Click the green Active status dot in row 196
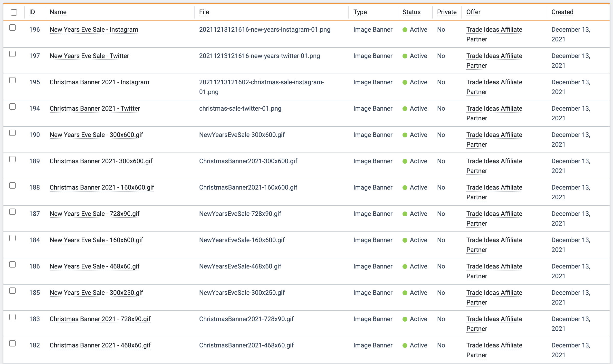 pyautogui.click(x=405, y=30)
